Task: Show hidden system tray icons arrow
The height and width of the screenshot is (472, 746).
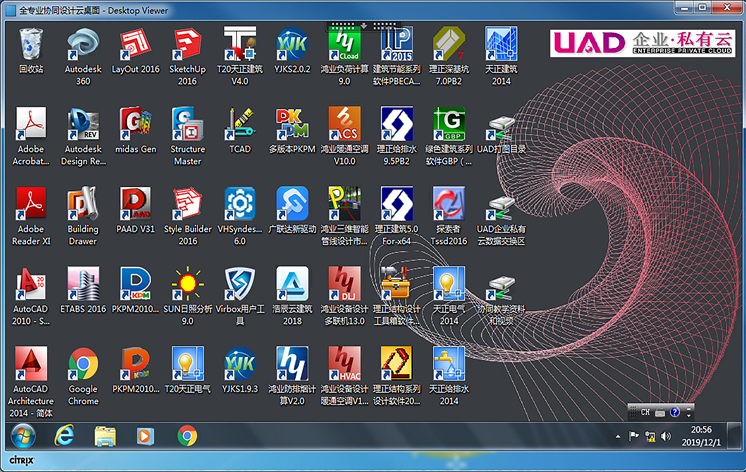Action: click(617, 436)
